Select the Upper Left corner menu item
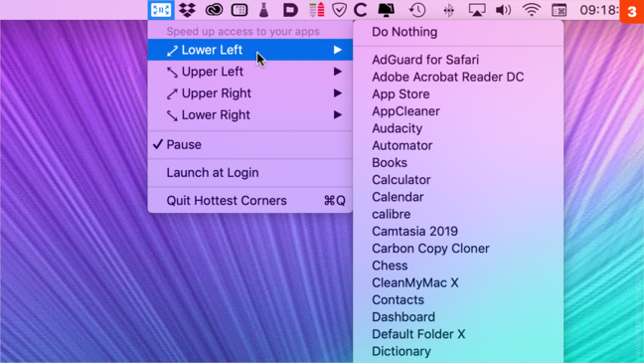Screen dimensions: 644x363 [250, 72]
